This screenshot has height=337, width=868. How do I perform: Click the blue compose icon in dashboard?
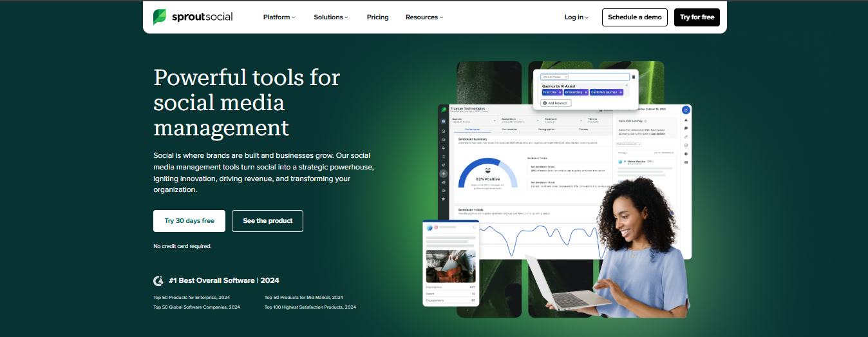(x=686, y=110)
